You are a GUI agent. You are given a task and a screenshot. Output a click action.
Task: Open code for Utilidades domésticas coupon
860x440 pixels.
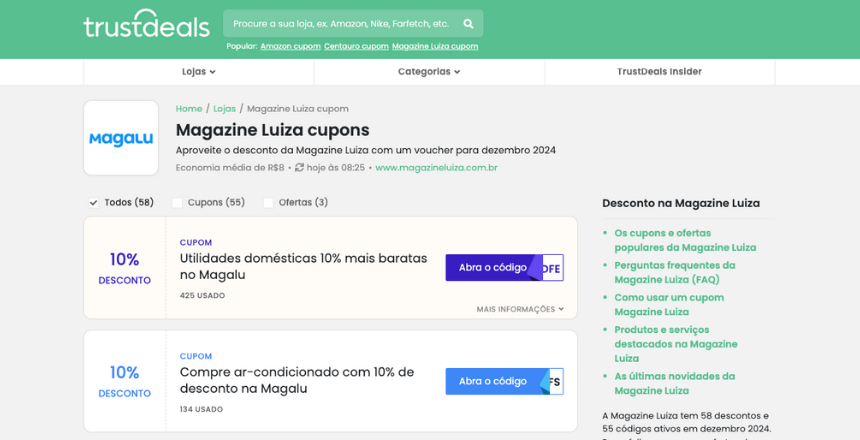coord(503,267)
